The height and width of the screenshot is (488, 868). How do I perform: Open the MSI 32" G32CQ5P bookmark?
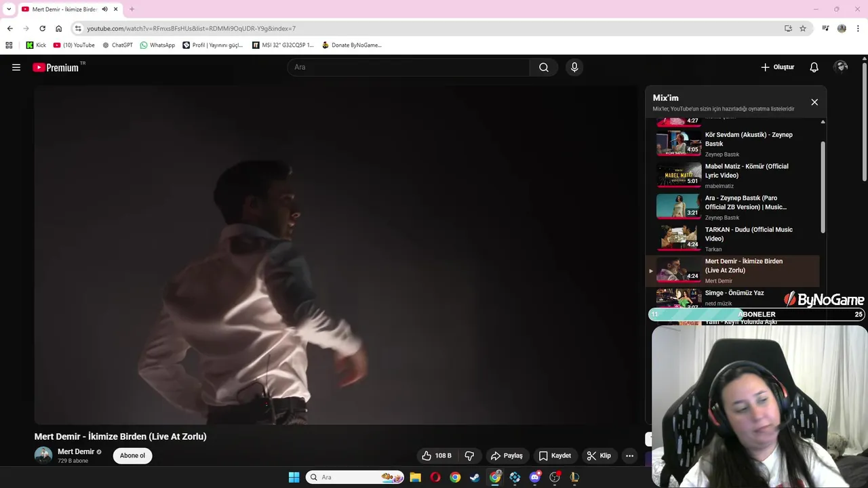pos(283,45)
